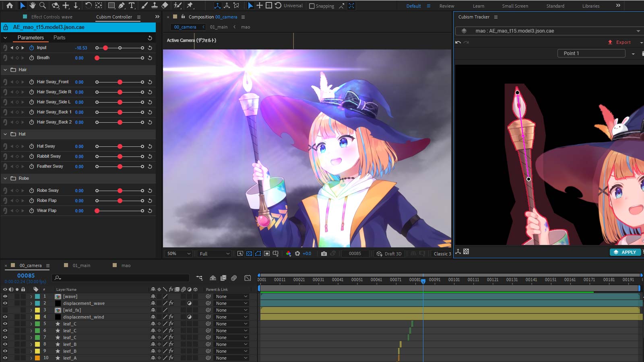
Task: Enable Snapping in the toolbar
Action: pos(312,6)
